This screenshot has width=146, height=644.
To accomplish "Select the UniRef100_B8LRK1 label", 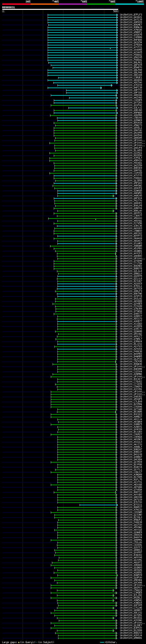I will point(131,63).
